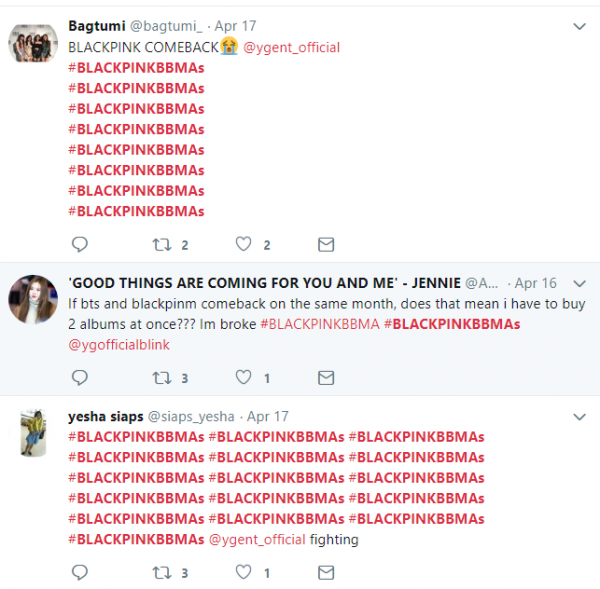This screenshot has height=589, width=600.
Task: Send Bagtumi's tweet via direct message
Action: point(326,245)
